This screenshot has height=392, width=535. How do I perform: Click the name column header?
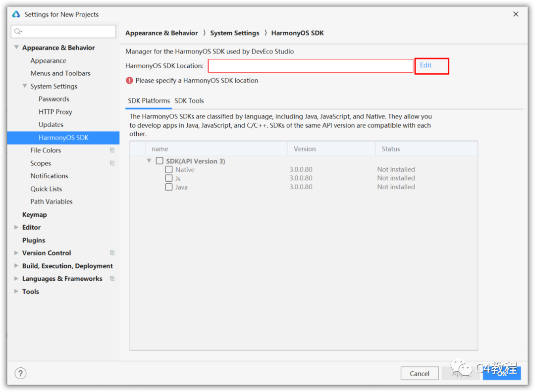click(x=216, y=149)
